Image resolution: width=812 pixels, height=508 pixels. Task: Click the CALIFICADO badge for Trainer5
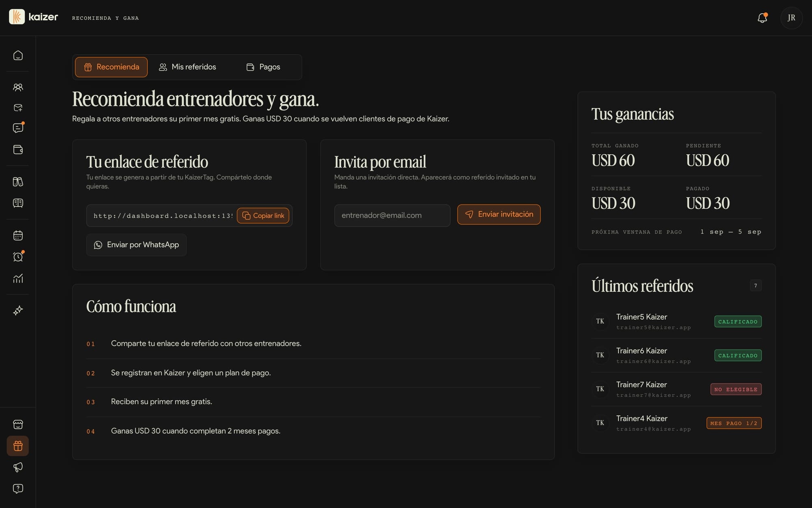click(x=738, y=321)
